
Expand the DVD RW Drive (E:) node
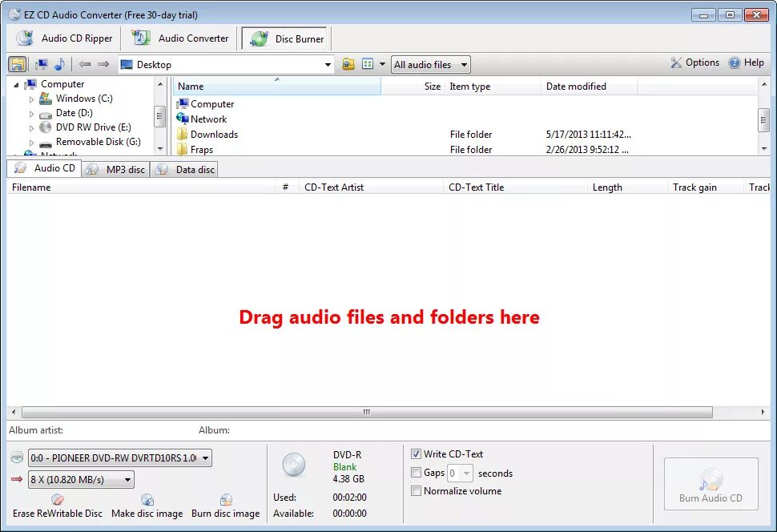tap(31, 128)
